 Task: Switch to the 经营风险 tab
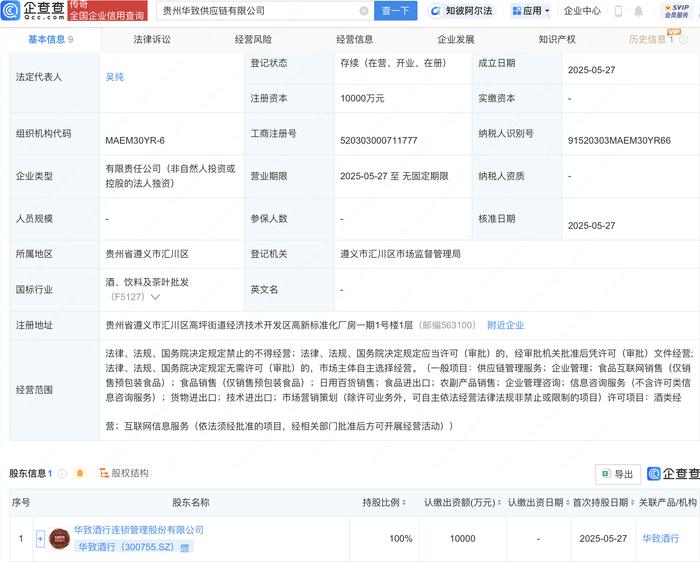(x=253, y=40)
